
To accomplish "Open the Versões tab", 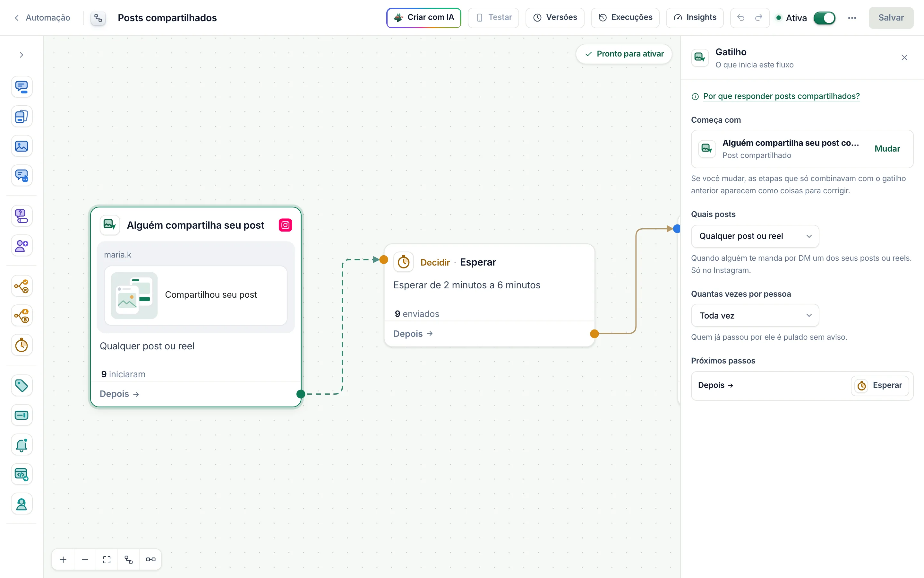I will pyautogui.click(x=555, y=18).
